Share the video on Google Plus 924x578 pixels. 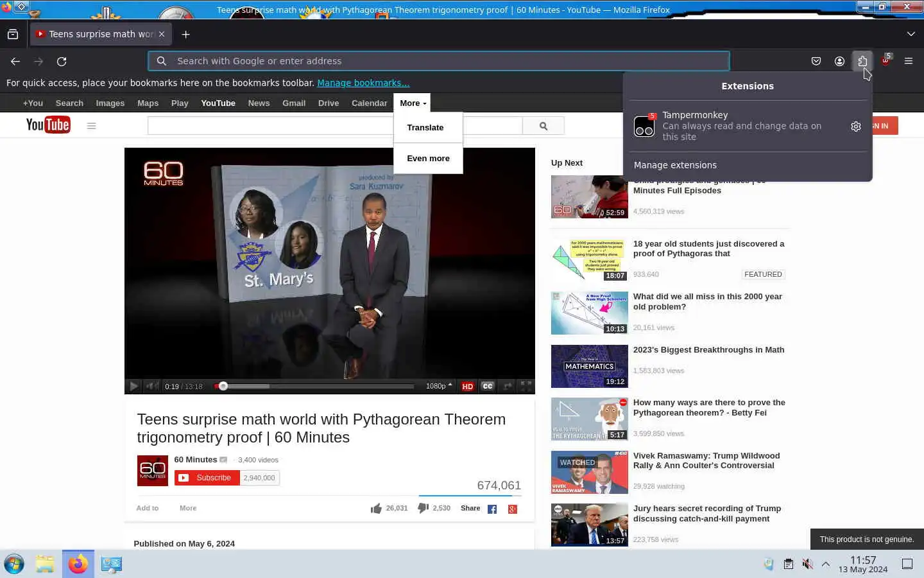[x=513, y=509]
